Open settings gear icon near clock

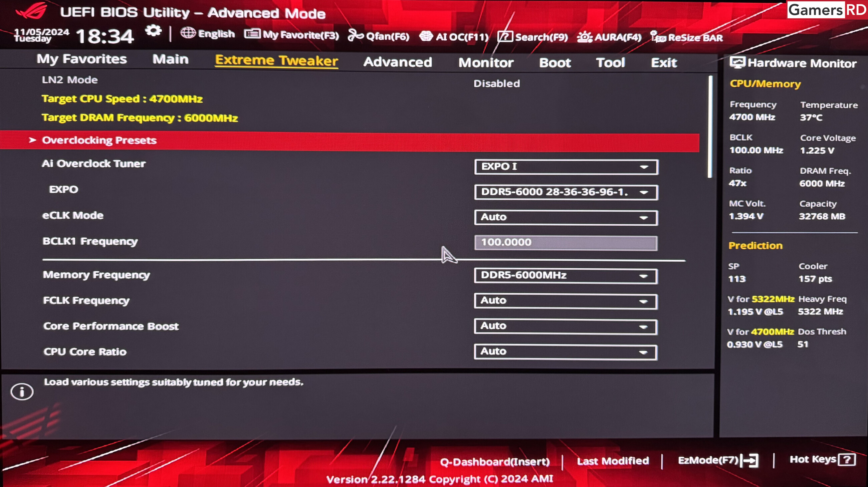click(153, 31)
